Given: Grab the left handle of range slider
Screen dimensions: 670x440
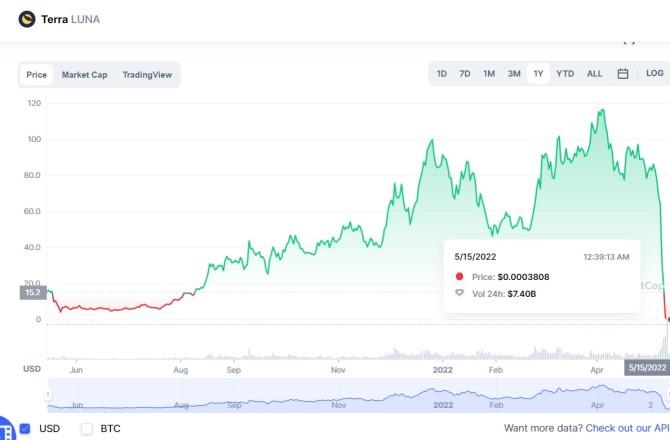Looking at the screenshot, I should 47,394.
